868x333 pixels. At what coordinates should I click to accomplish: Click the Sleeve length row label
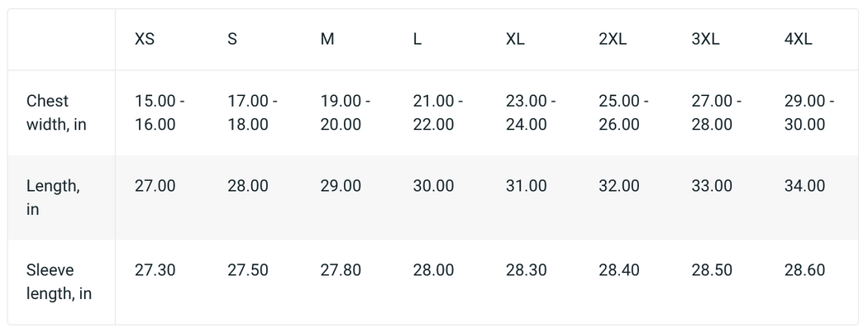pyautogui.click(x=59, y=282)
